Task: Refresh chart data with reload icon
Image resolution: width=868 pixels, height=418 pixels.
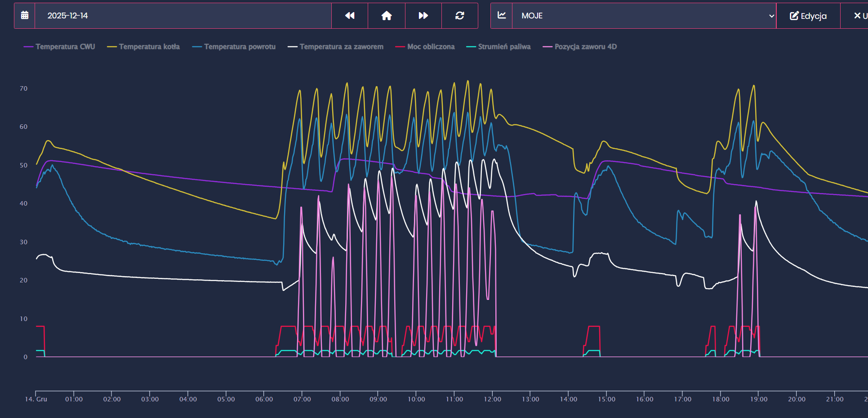Action: tap(459, 16)
